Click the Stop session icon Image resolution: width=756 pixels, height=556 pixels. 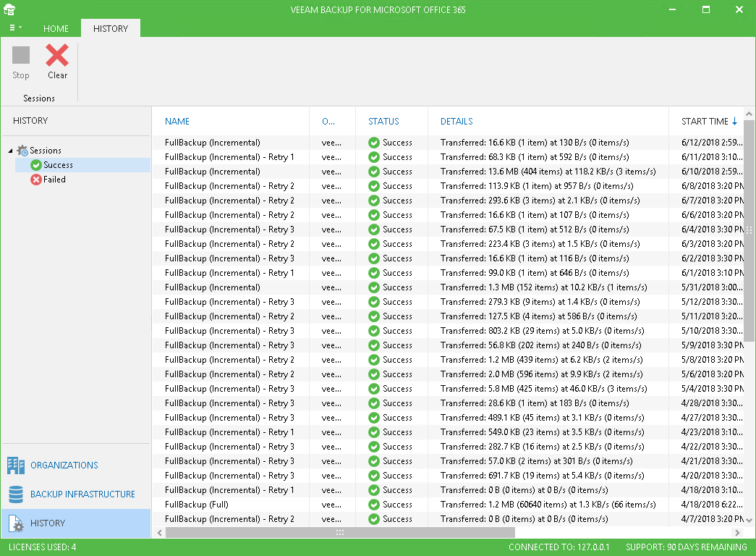tap(21, 55)
